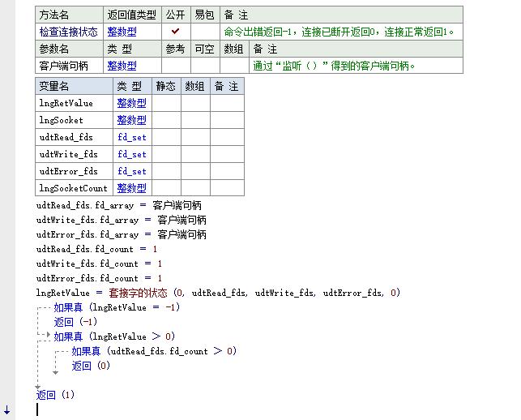Click type fd_set of udtRead_fds
The image size is (521, 420).
[131, 137]
